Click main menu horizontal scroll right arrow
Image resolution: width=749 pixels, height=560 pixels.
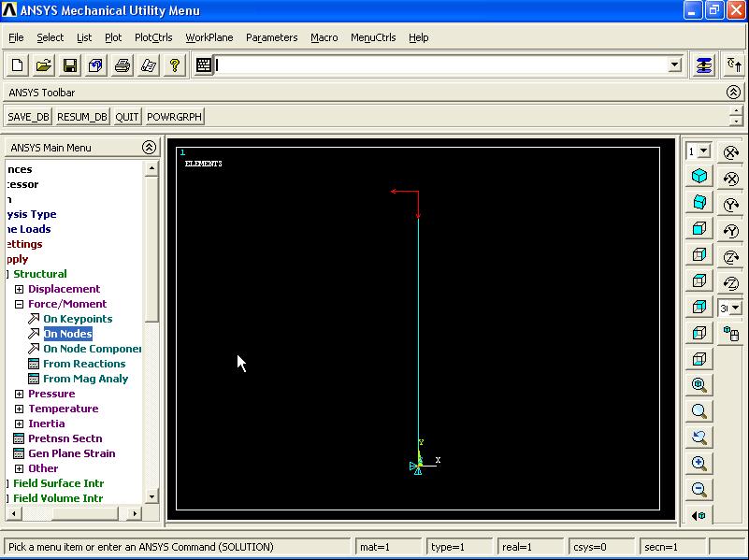point(135,513)
